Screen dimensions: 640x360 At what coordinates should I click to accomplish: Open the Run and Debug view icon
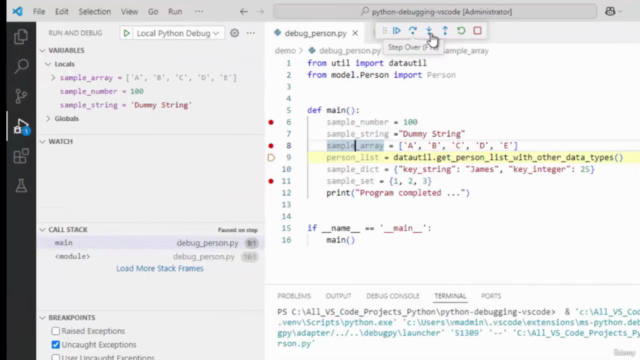coord(21,127)
